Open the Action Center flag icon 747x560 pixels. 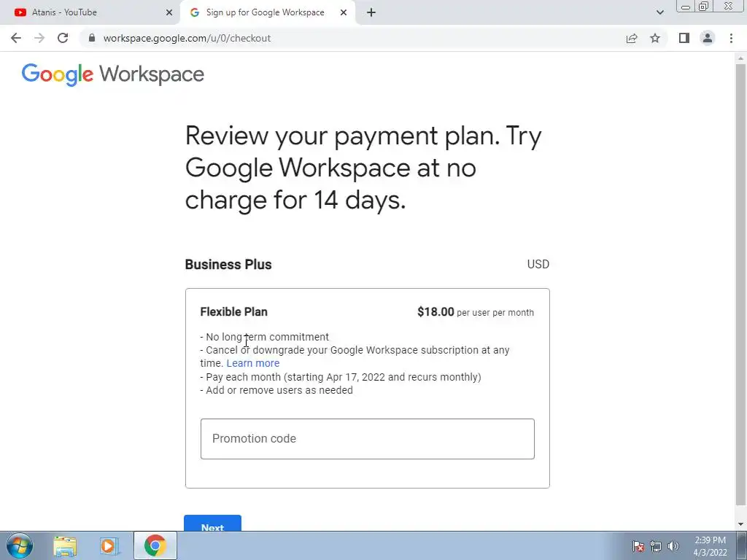pos(638,545)
